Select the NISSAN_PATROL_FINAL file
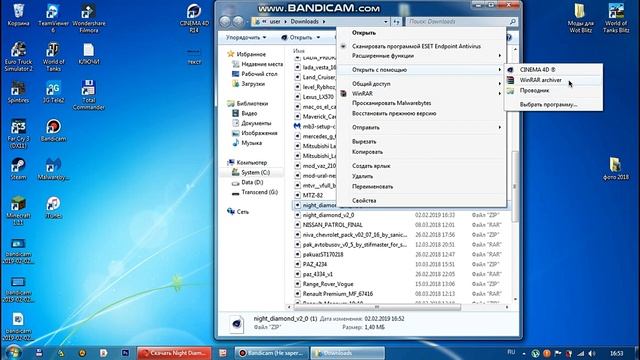Screen dimensions: 640x360 pyautogui.click(x=333, y=225)
